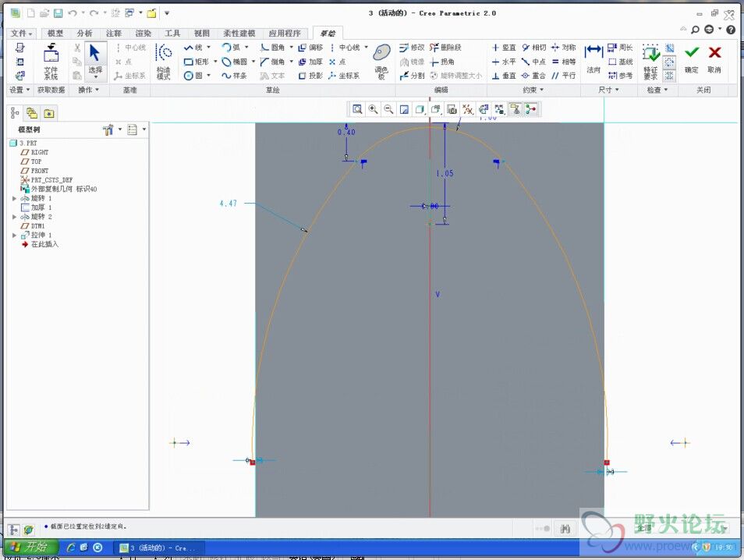This screenshot has width=744, height=560.
Task: Open the 柔性建模 ribbon tab
Action: (239, 34)
